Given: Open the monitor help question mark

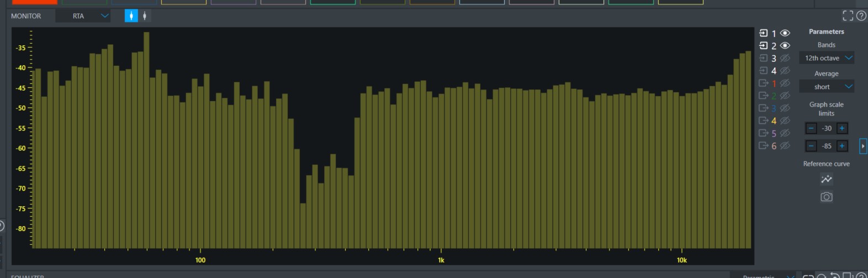Looking at the screenshot, I should click(x=861, y=15).
